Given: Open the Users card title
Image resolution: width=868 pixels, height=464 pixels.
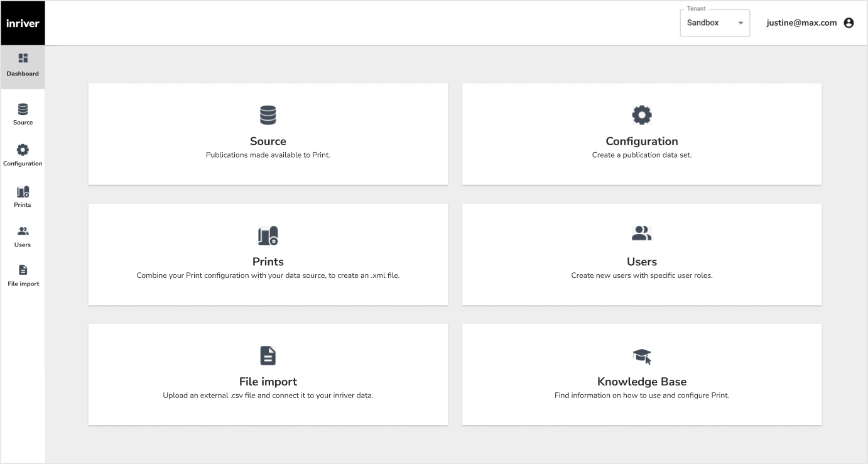Looking at the screenshot, I should (642, 262).
